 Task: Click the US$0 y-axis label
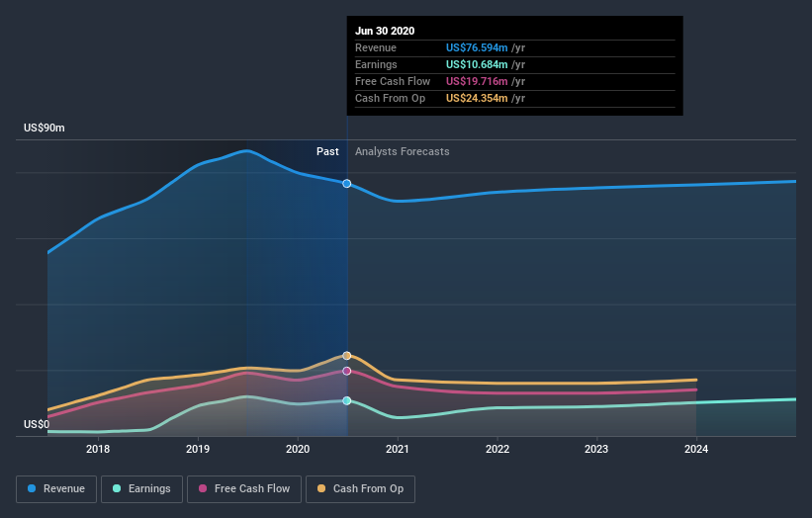(x=37, y=424)
